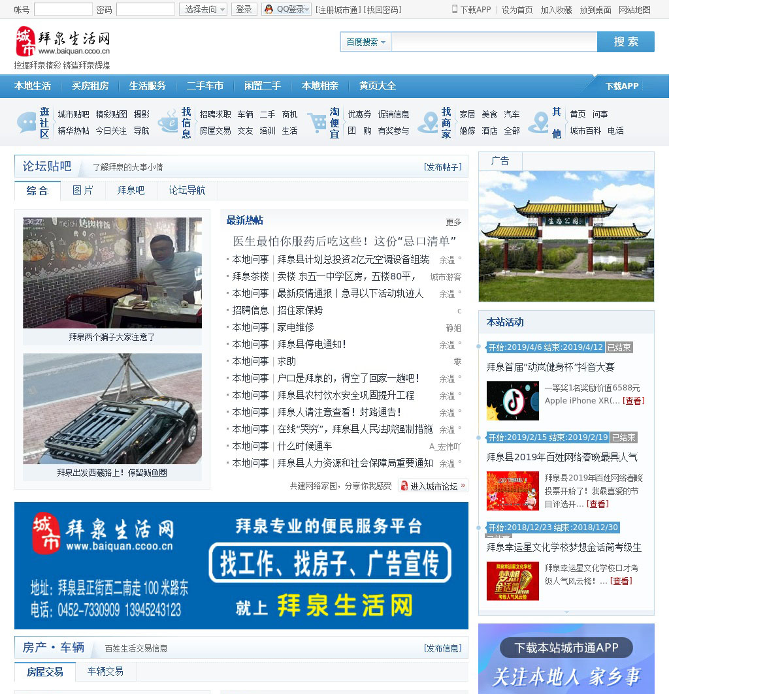784x694 pixels.
Task: Open the 拜泉出发西藏路上 car photo
Action: [x=112, y=409]
